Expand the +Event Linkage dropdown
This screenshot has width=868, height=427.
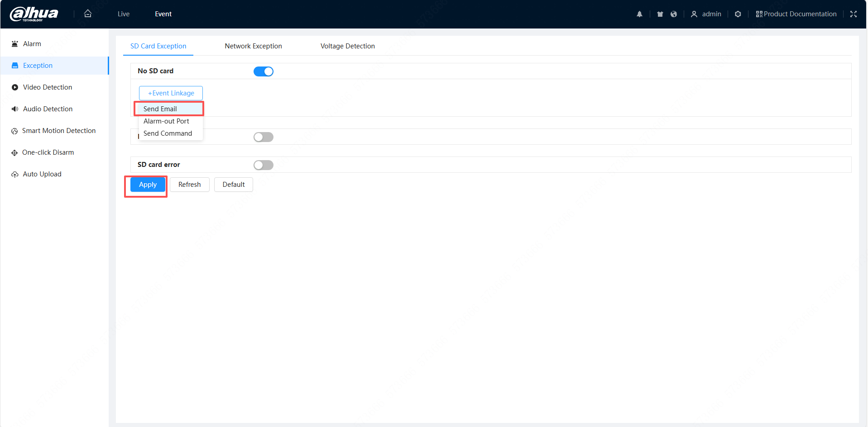point(171,93)
